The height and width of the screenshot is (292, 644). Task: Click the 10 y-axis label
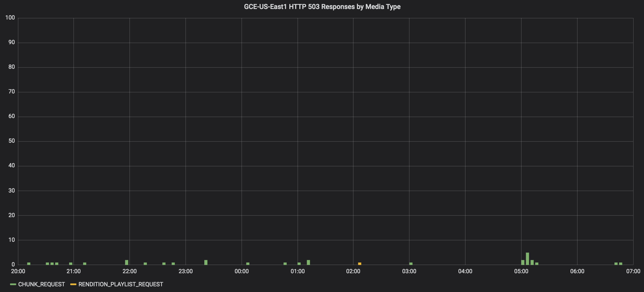pyautogui.click(x=12, y=240)
